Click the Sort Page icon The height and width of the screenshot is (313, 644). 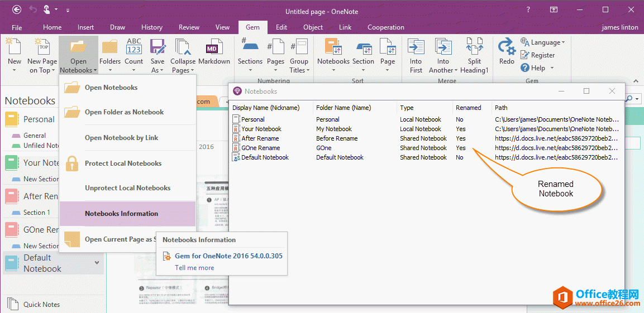point(387,46)
